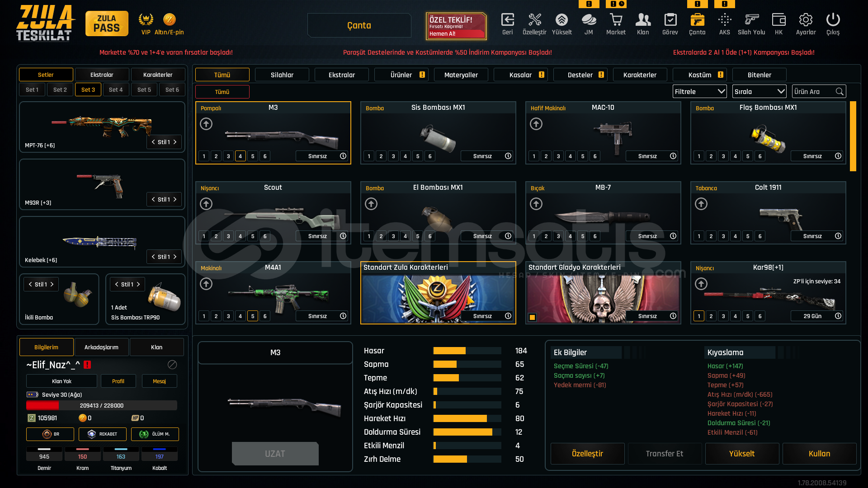Toggle checkbox on Standart Gladyo Karakterleri card
Screen dimensions: 868x488
[x=533, y=317]
